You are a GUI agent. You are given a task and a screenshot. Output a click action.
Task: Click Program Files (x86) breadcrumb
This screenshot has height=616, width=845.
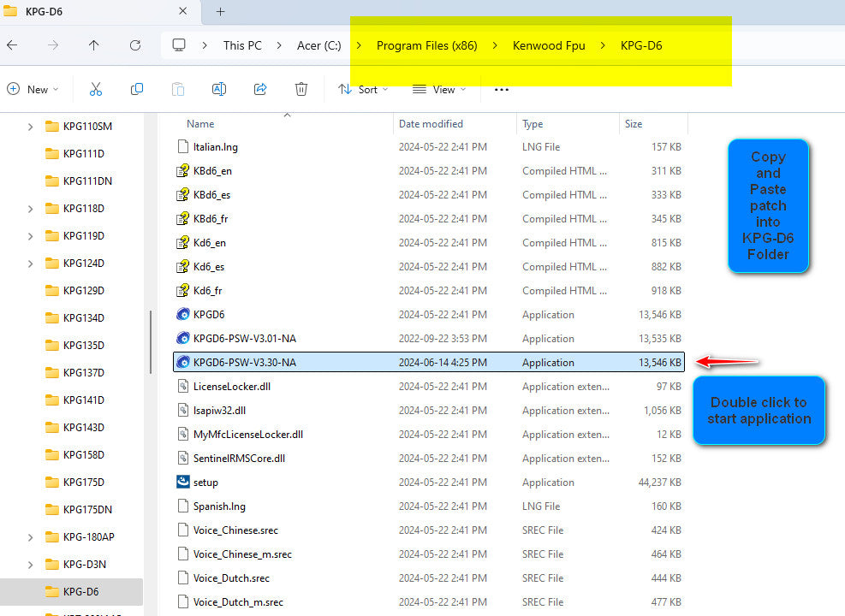click(x=427, y=45)
